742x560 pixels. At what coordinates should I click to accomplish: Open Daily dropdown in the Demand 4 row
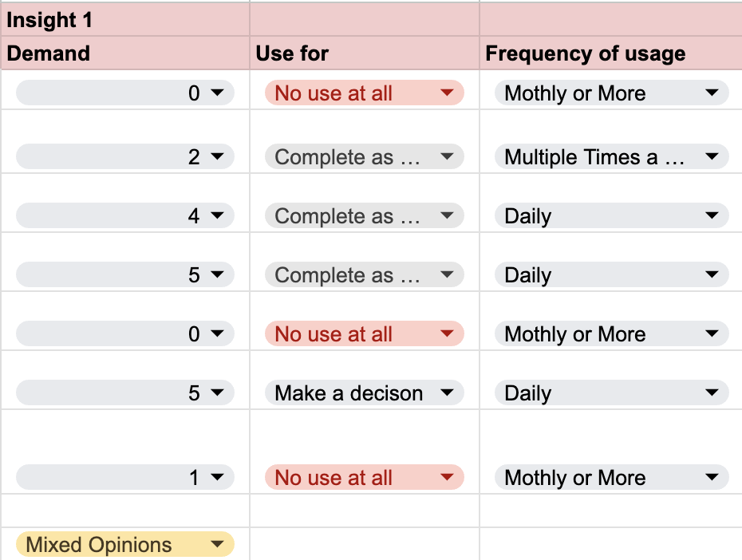coord(612,215)
